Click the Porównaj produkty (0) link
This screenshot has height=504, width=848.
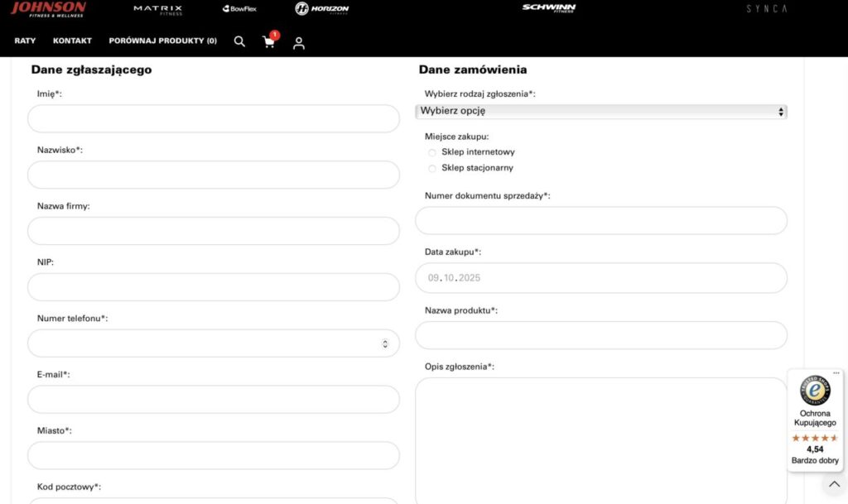coord(163,41)
